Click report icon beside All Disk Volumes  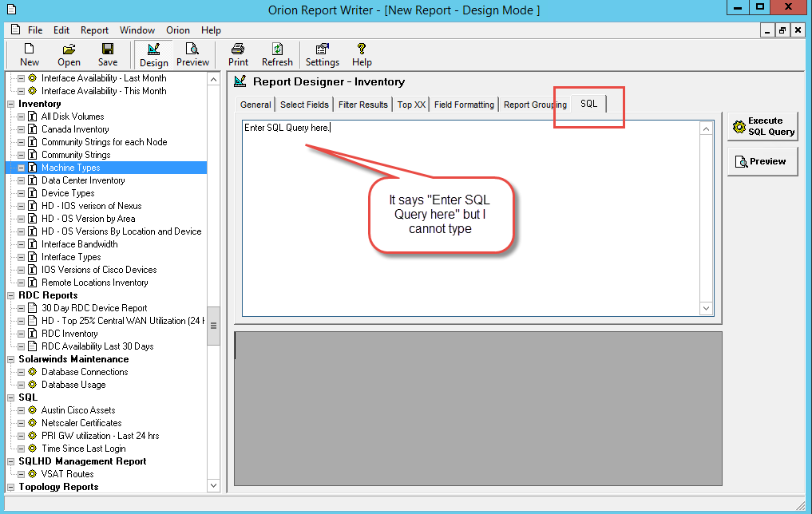pyautogui.click(x=32, y=117)
